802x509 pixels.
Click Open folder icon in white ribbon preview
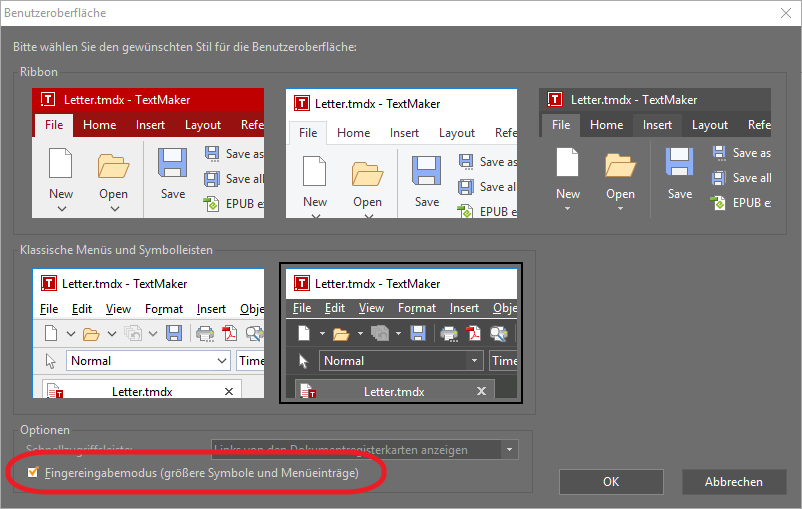point(367,174)
